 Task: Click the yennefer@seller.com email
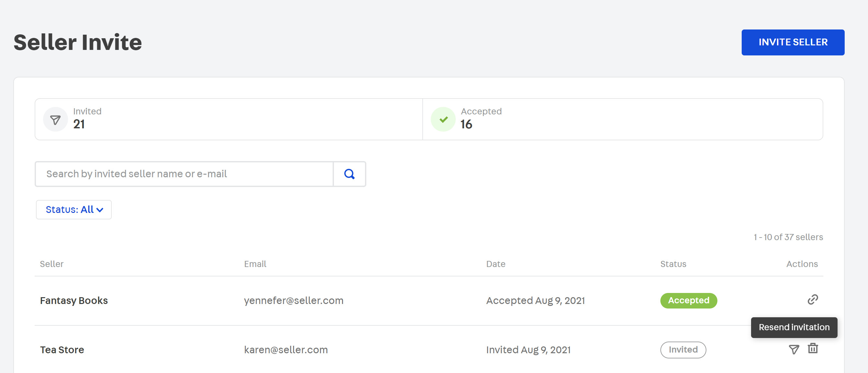tap(293, 300)
